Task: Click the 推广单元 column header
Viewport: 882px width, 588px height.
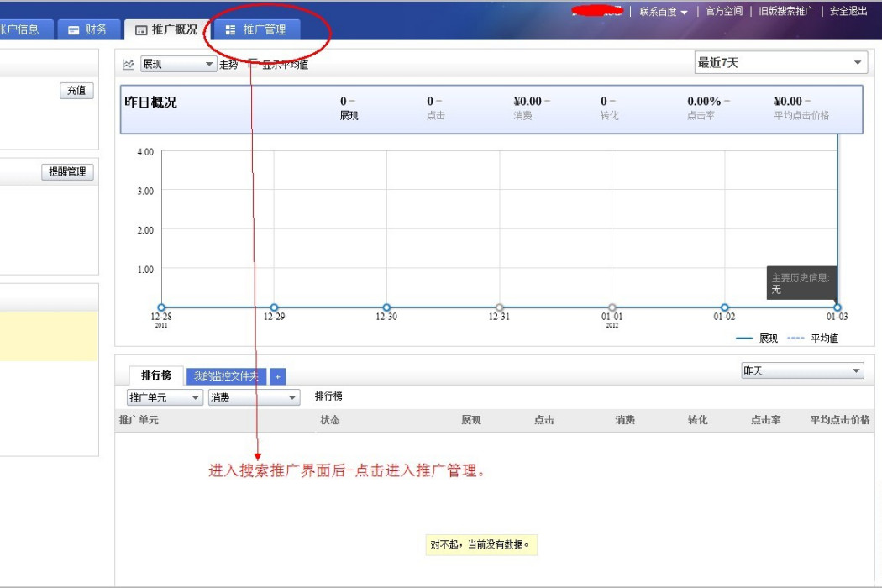Action: point(139,420)
